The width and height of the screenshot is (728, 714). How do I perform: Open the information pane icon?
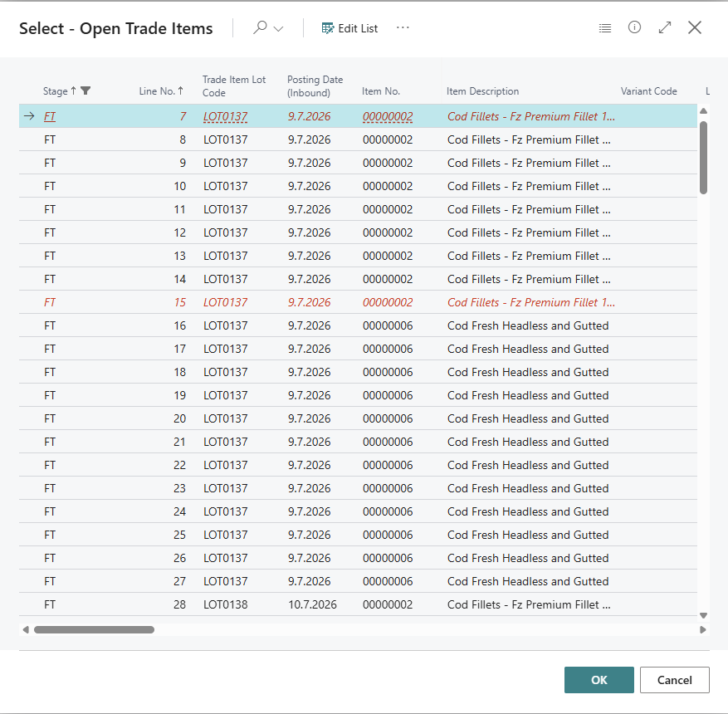pos(634,28)
